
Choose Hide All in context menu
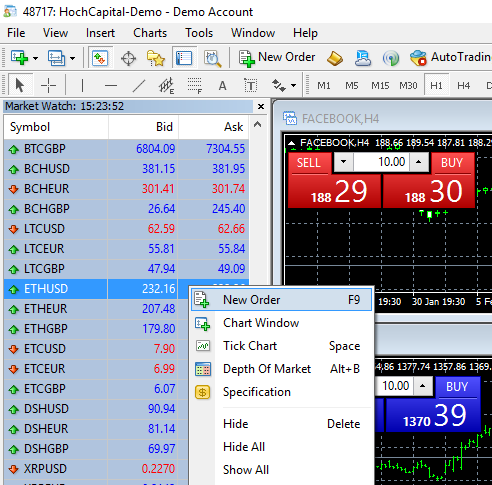click(x=281, y=447)
